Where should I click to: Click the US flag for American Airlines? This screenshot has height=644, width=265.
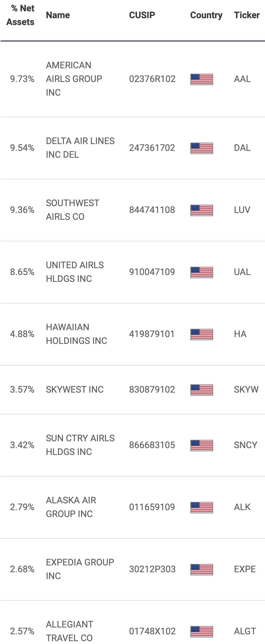point(201,79)
